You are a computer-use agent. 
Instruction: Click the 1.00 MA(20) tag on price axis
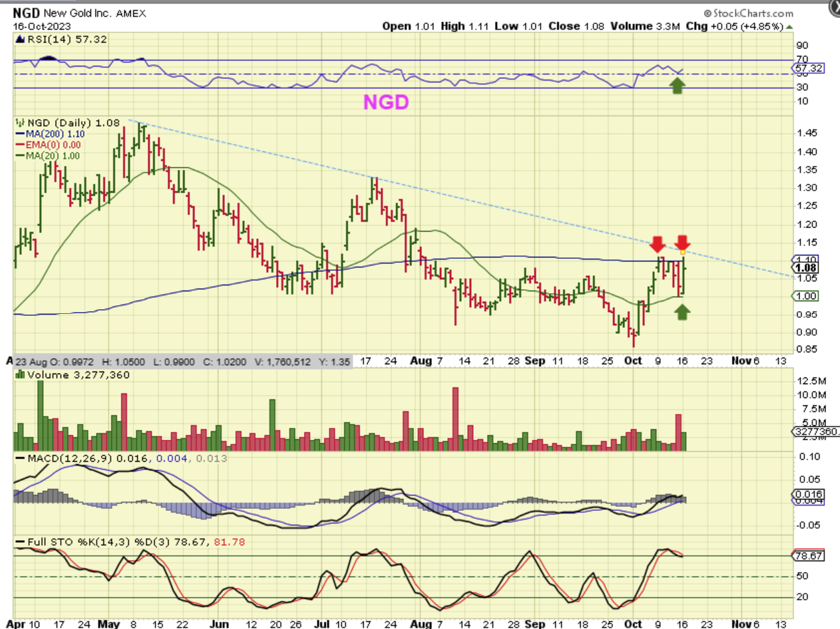click(x=806, y=296)
